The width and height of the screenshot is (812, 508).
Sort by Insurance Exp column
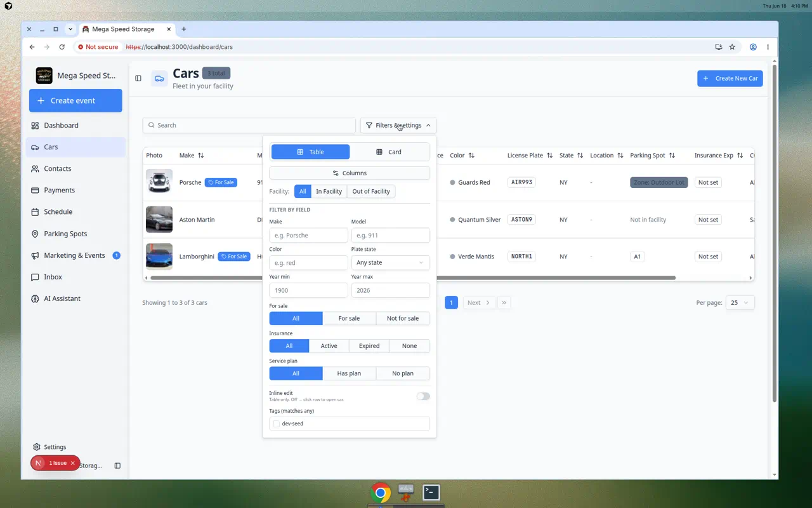[x=740, y=156]
